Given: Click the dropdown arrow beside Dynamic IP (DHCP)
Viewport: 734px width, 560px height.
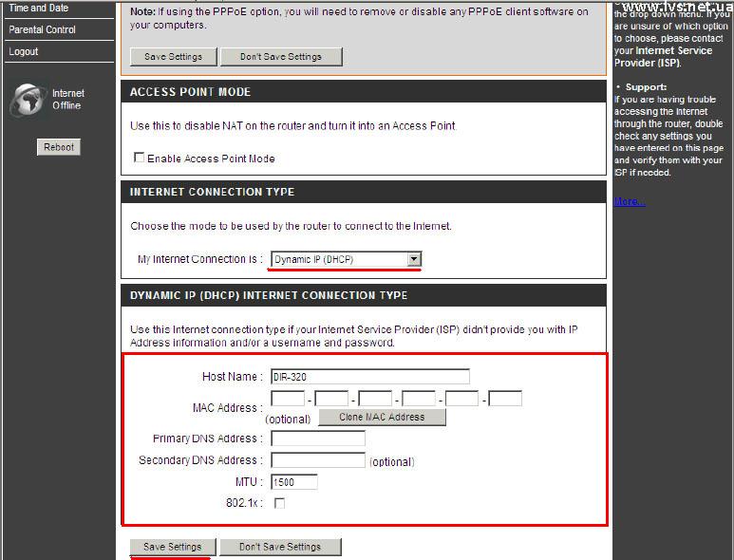Looking at the screenshot, I should (x=413, y=259).
